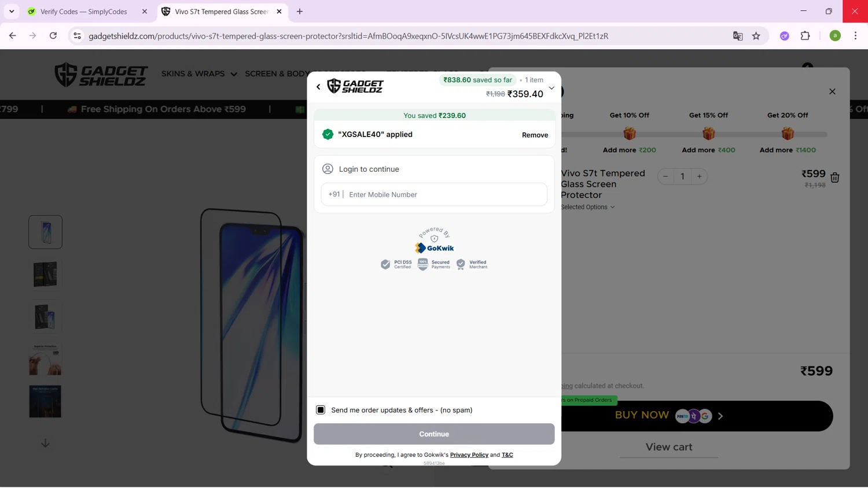
Task: View site information icon in address bar
Action: [x=77, y=36]
